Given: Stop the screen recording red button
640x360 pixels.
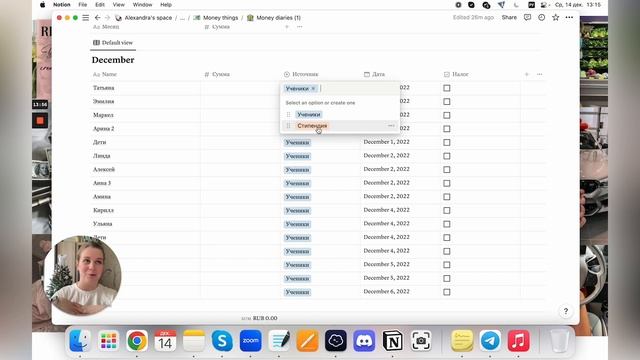Looking at the screenshot, I should click(40, 120).
